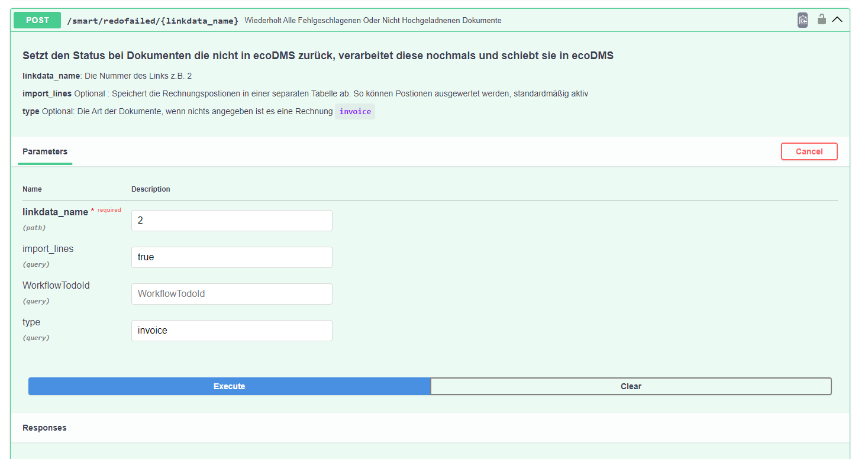The height and width of the screenshot is (459, 868).
Task: Focus the type field containing invoice
Action: pos(231,331)
